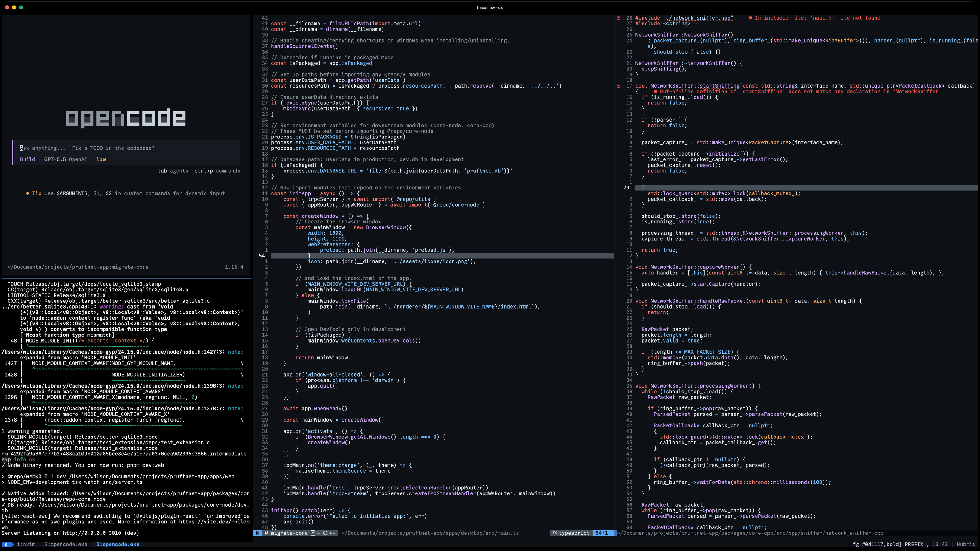Click the https://vite.dev/rolldown link text
The height and width of the screenshot is (551, 980).
(x=215, y=522)
